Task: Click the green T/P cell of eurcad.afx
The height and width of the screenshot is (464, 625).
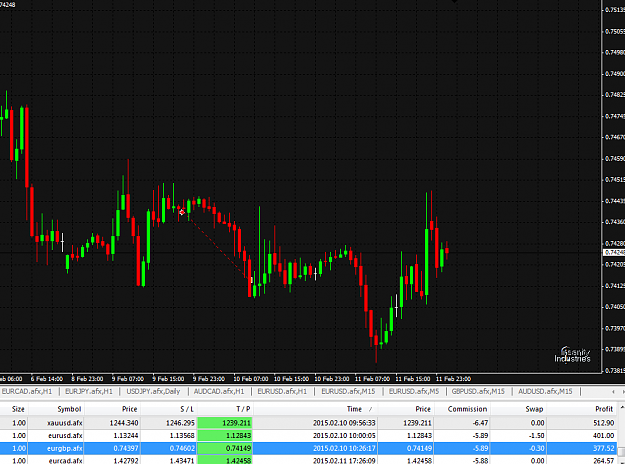Action: (225, 460)
